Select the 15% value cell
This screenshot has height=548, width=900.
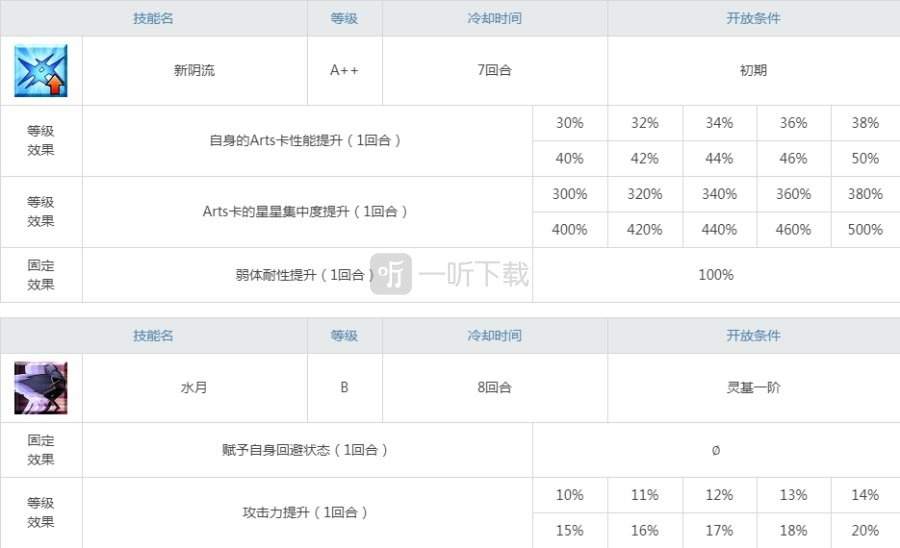[x=570, y=531]
